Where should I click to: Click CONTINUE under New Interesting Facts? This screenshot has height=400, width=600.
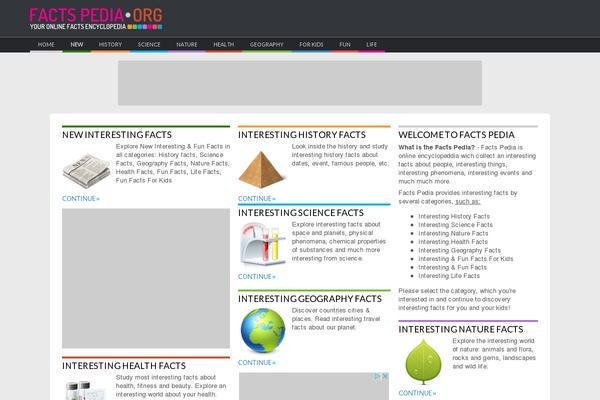(81, 199)
